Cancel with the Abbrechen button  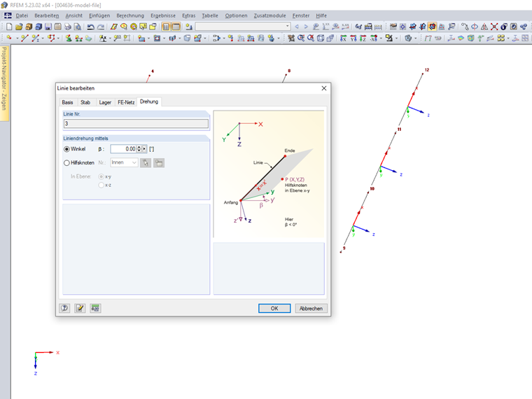click(x=311, y=308)
